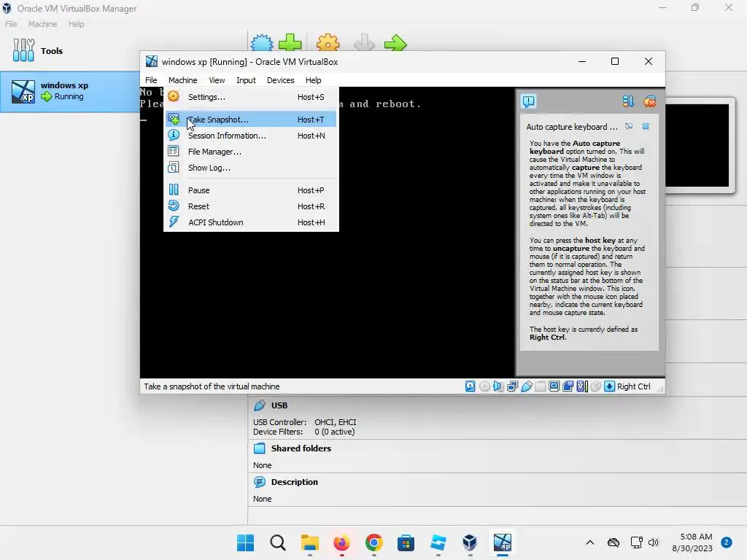This screenshot has height=560, width=747.
Task: Click the orange gear Settings icon in Manager
Action: (x=328, y=43)
